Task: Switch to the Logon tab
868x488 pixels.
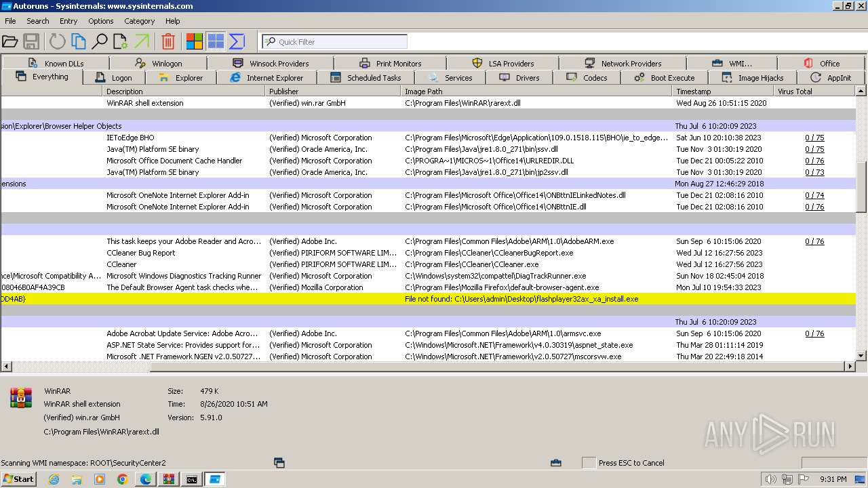Action: point(114,77)
